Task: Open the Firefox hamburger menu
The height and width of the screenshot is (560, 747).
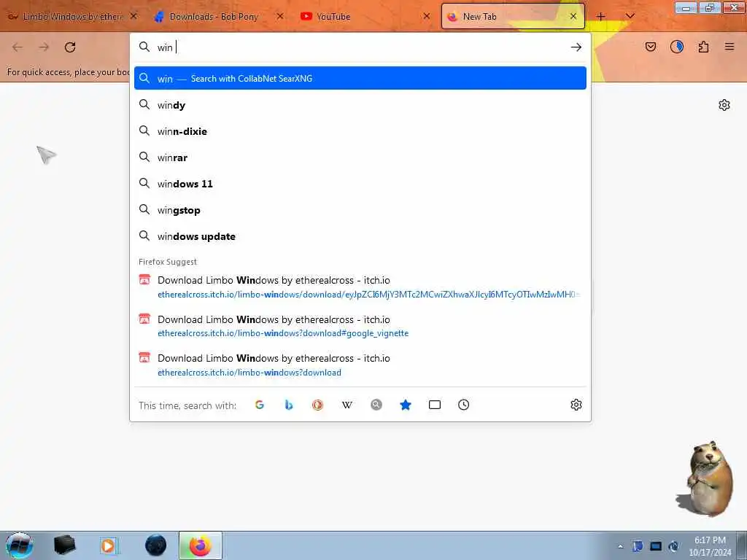Action: [729, 47]
